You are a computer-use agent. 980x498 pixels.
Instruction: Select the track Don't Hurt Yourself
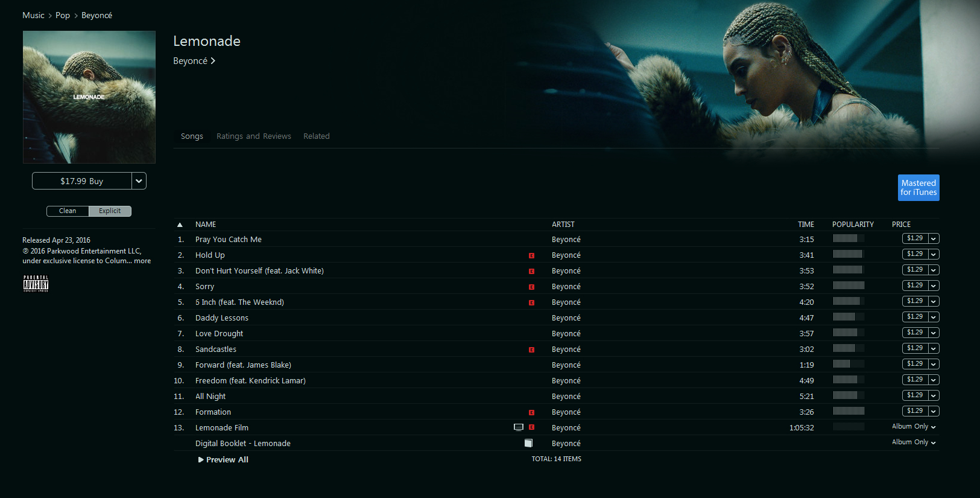[259, 271]
